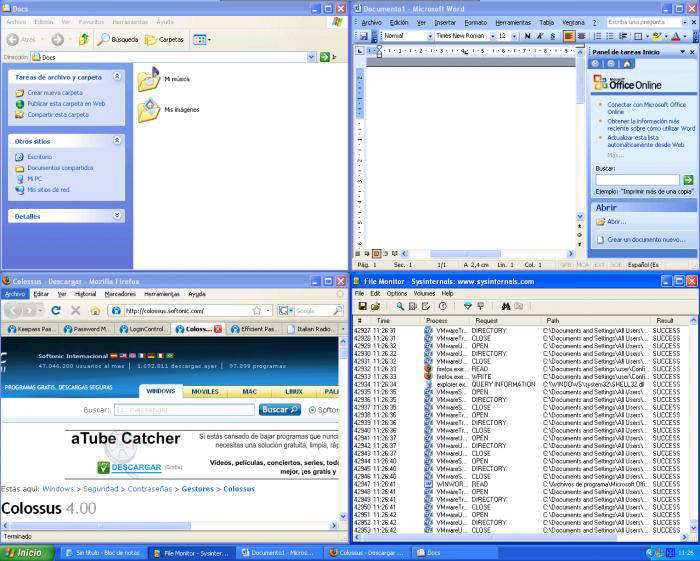The width and height of the screenshot is (700, 561).
Task: Open Word task pane title dropdown arrow
Action: click(682, 52)
